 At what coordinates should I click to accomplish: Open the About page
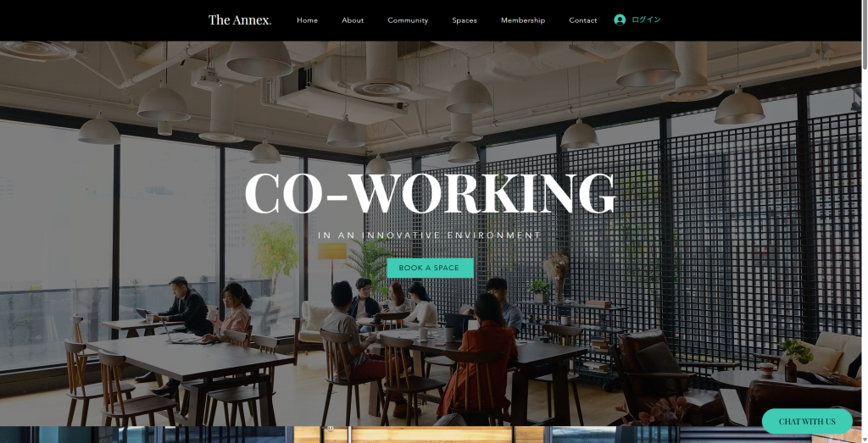tap(353, 20)
